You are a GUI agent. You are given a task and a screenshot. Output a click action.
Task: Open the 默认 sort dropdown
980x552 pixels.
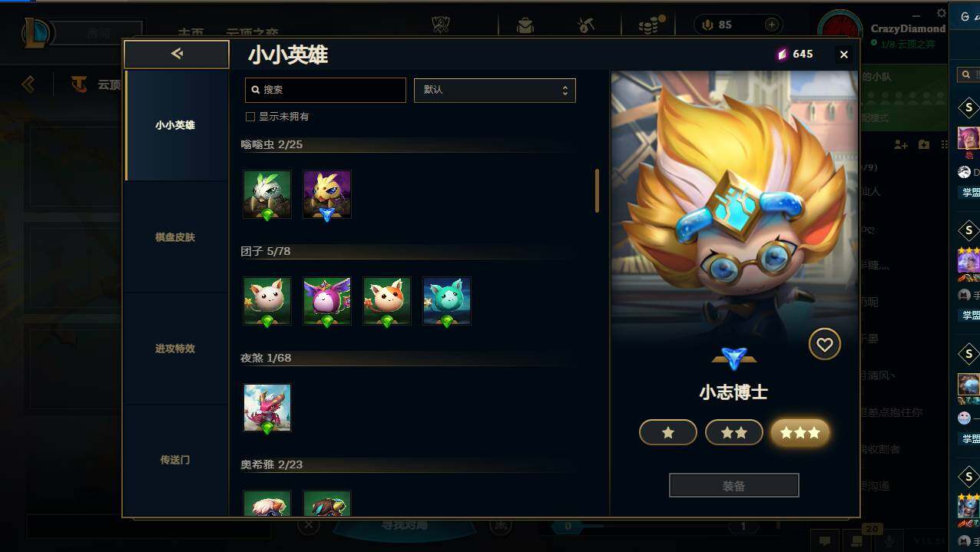(x=495, y=90)
